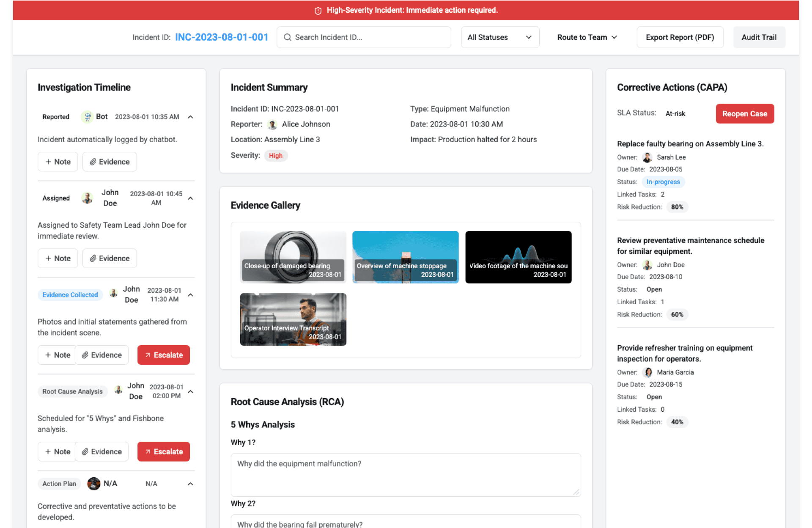Open the Route to Team menu

587,37
